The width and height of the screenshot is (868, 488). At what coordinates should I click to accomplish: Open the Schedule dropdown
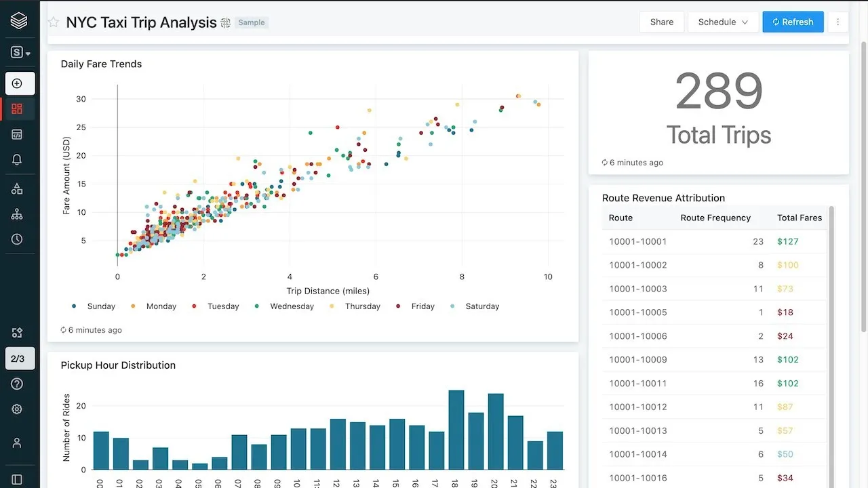coord(723,22)
